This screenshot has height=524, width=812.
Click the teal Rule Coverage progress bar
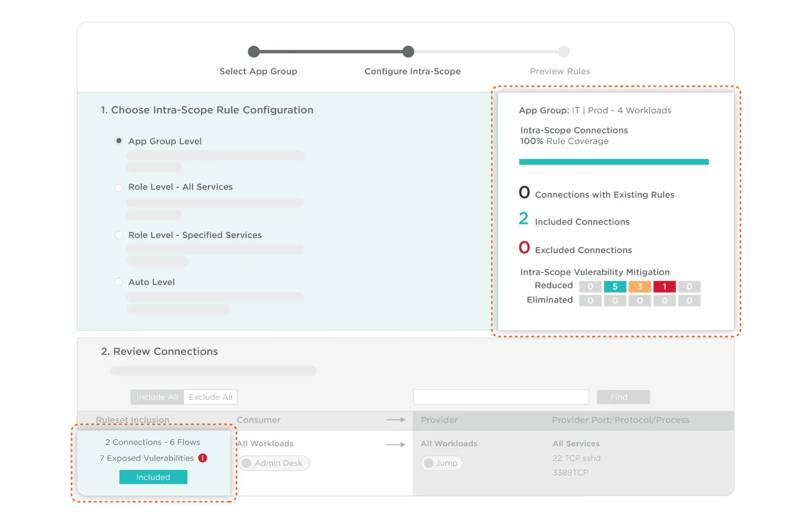[x=614, y=162]
